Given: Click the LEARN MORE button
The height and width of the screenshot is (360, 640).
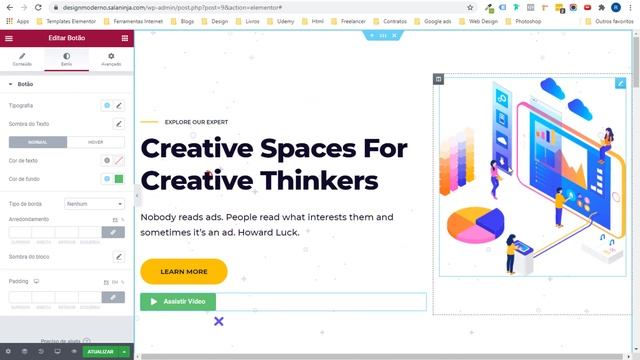Looking at the screenshot, I should pos(184,271).
